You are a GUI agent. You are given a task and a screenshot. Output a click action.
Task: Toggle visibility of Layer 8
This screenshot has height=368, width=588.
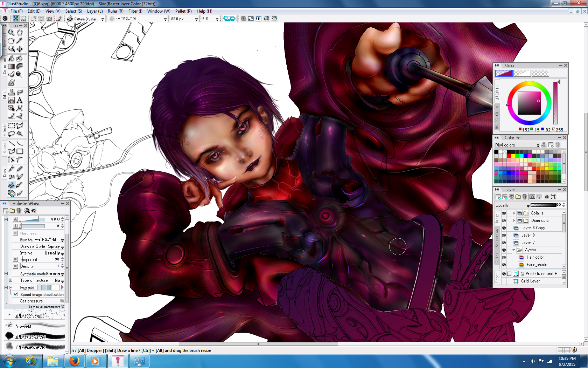click(504, 235)
